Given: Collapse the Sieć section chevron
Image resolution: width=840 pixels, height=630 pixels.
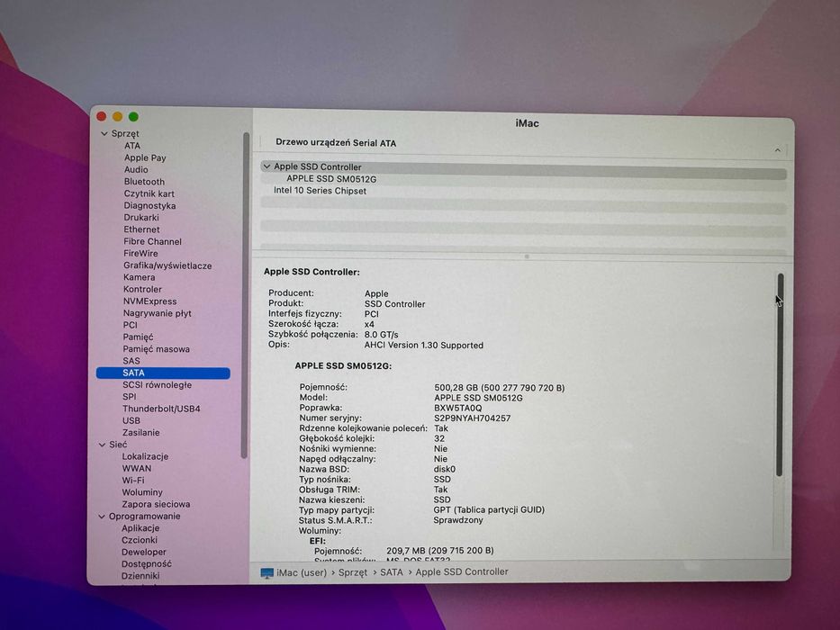Looking at the screenshot, I should coord(102,445).
